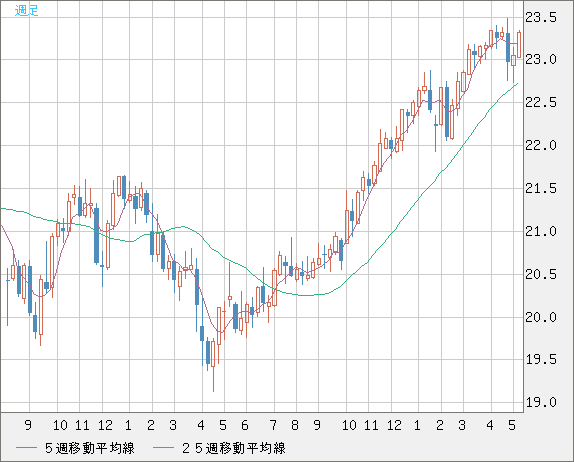The height and width of the screenshot is (462, 574).
Task: Click the last red candlestick near 23.2
Action: coord(519,44)
